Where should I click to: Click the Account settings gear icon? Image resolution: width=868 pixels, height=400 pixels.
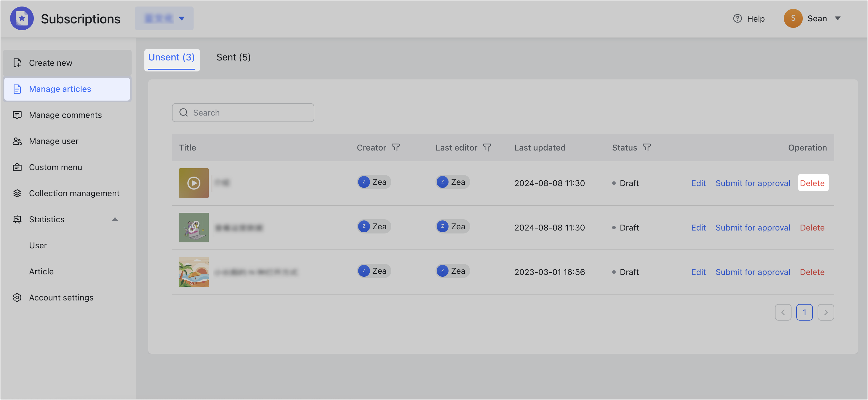click(x=17, y=298)
